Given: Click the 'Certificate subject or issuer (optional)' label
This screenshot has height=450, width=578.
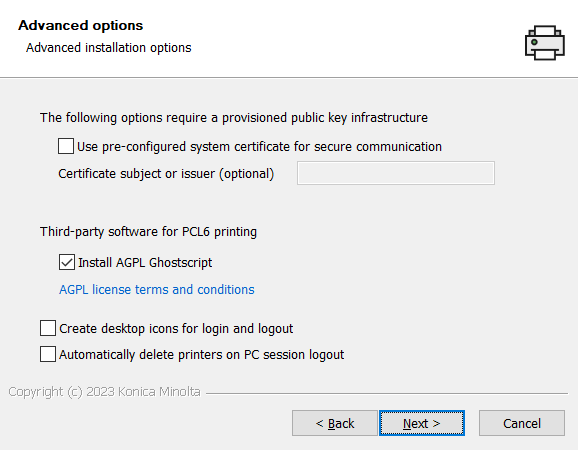Looking at the screenshot, I should pyautogui.click(x=166, y=174).
